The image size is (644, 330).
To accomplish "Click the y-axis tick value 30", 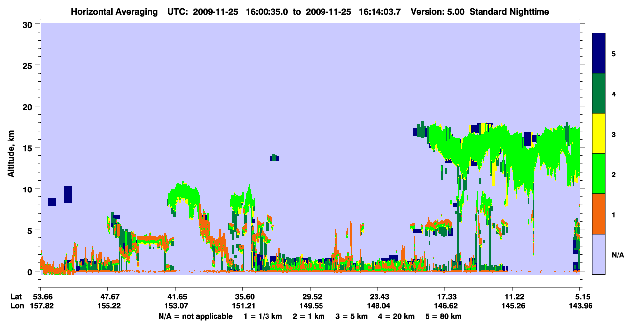I will [x=29, y=24].
